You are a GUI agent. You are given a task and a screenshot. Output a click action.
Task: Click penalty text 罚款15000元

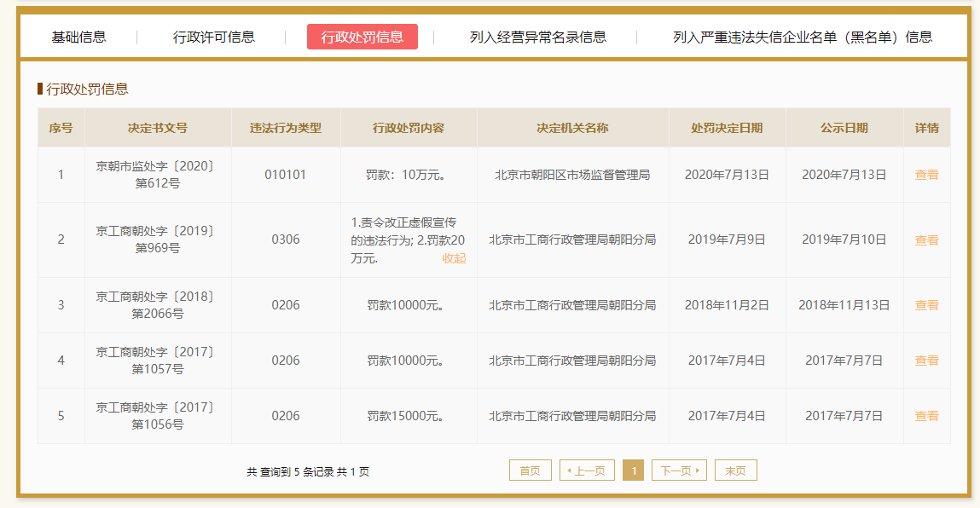coord(406,416)
